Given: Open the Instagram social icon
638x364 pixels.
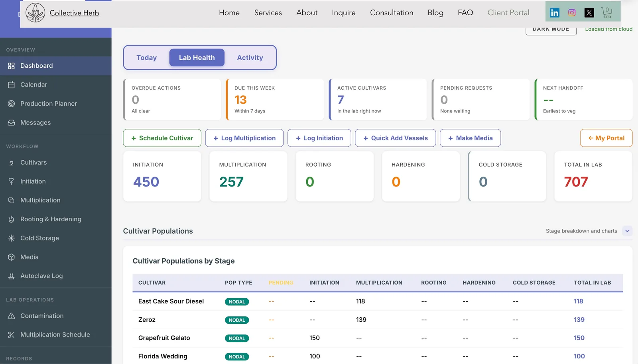Looking at the screenshot, I should [572, 13].
